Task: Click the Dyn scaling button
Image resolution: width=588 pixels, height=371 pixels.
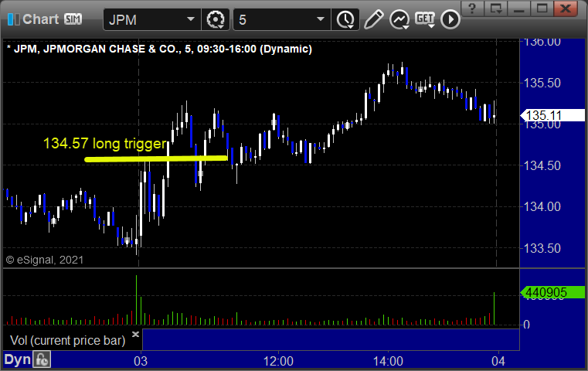Action: [x=17, y=359]
